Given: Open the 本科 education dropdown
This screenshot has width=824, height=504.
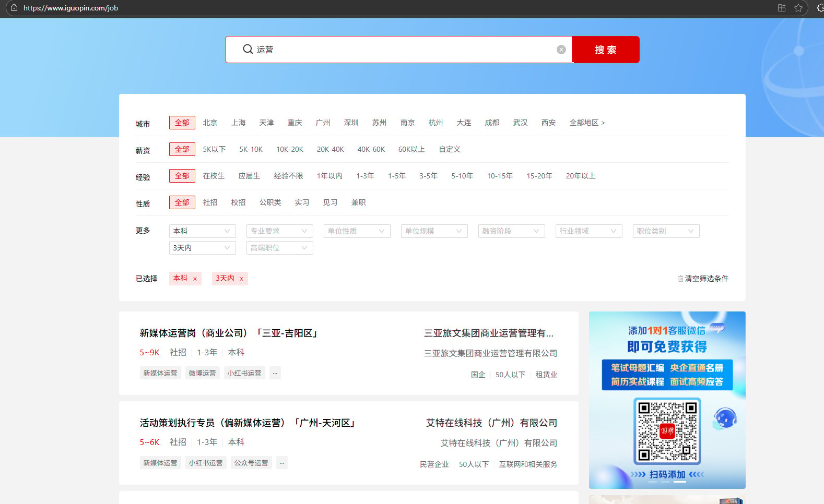Looking at the screenshot, I should tap(203, 231).
